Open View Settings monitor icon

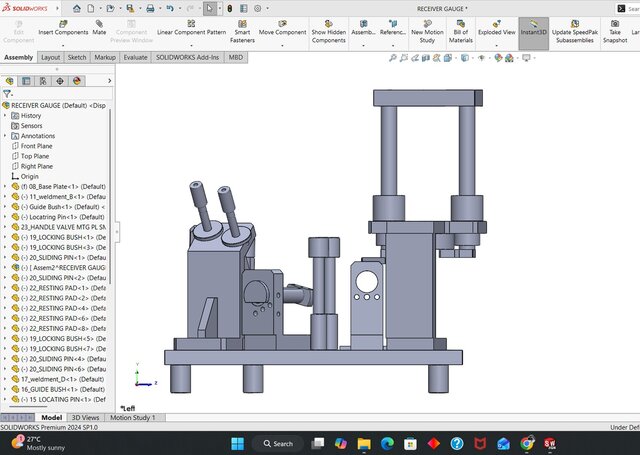coord(527,58)
